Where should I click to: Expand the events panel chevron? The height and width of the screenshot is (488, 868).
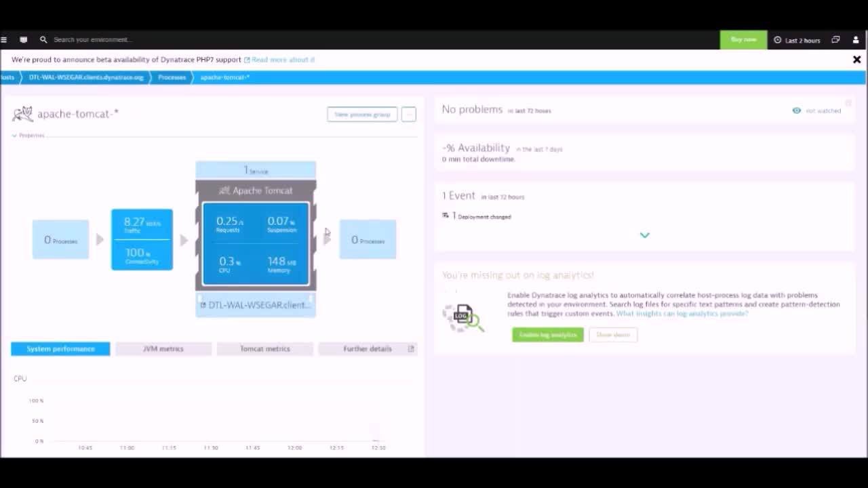(x=644, y=235)
